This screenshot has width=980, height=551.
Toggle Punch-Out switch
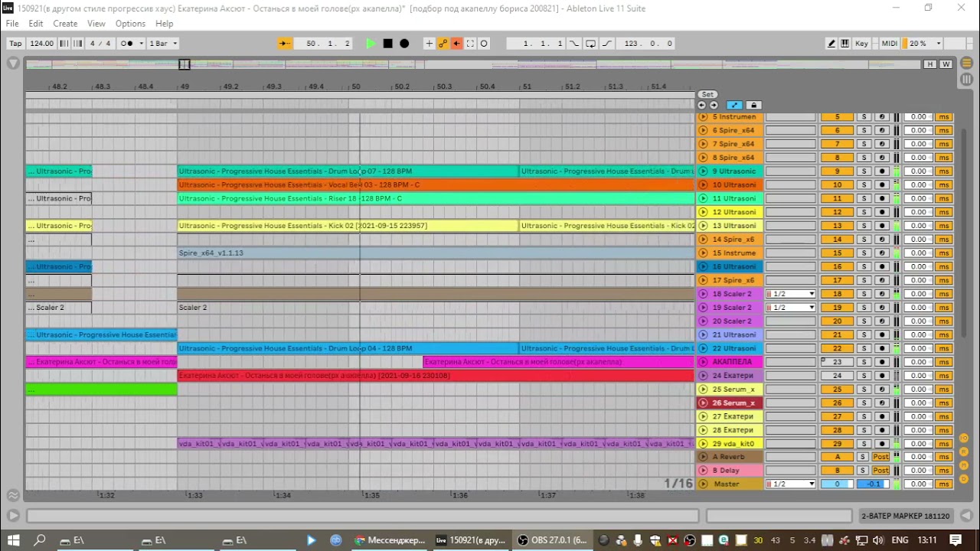606,44
